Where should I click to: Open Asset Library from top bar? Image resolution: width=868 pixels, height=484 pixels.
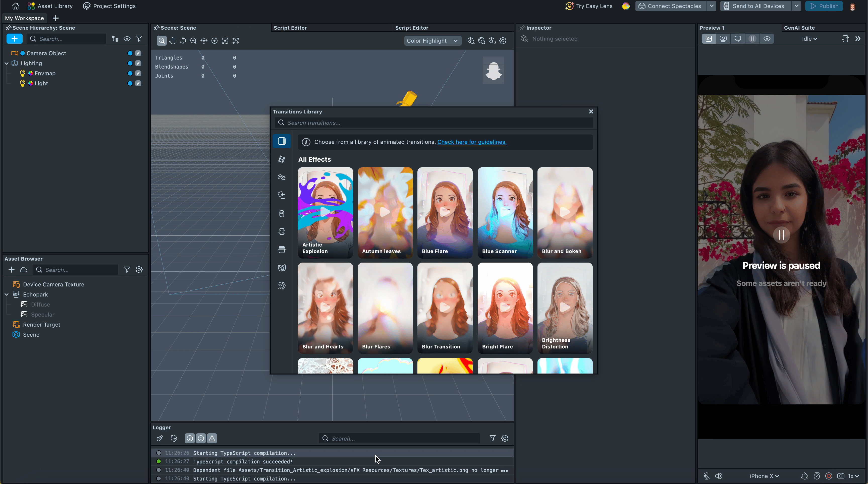pos(50,6)
